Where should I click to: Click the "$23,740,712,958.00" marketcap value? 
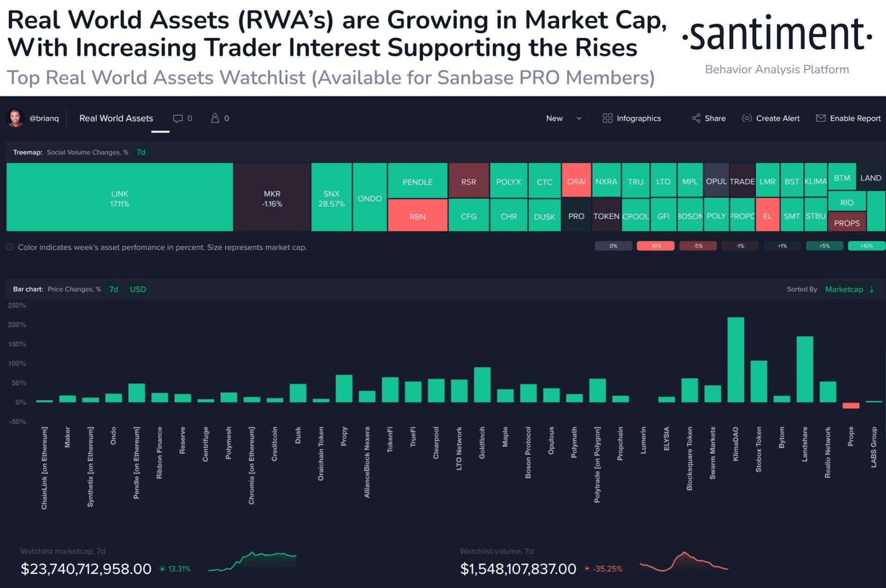86,569
